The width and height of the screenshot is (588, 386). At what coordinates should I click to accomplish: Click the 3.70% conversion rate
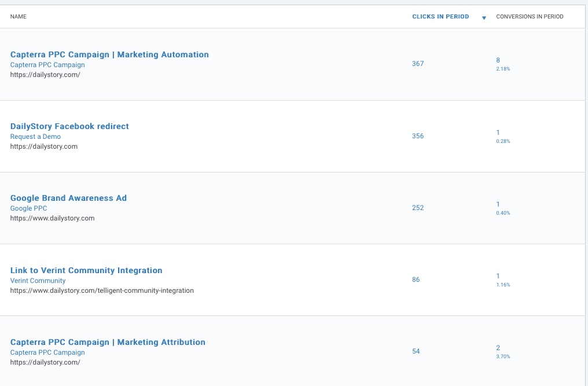pyautogui.click(x=503, y=356)
